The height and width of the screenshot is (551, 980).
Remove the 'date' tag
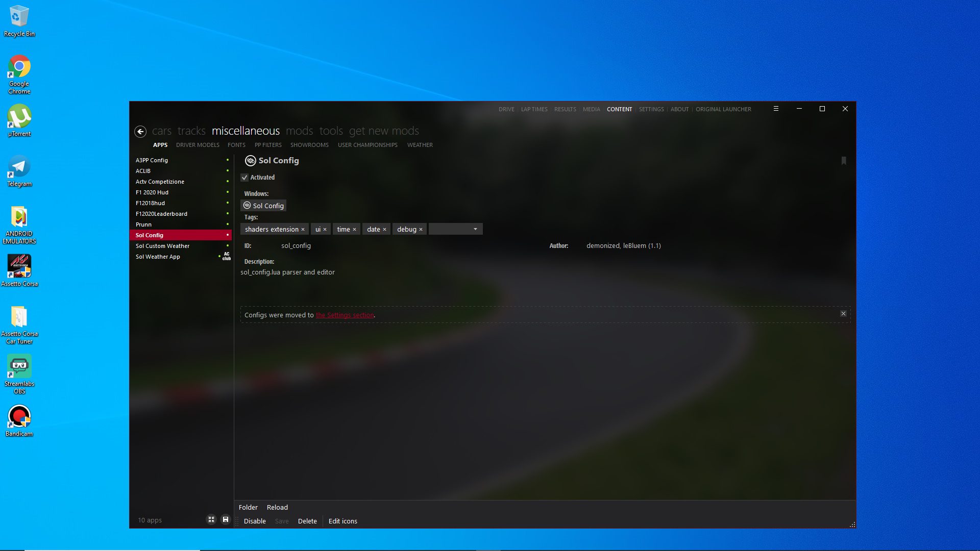coord(384,230)
